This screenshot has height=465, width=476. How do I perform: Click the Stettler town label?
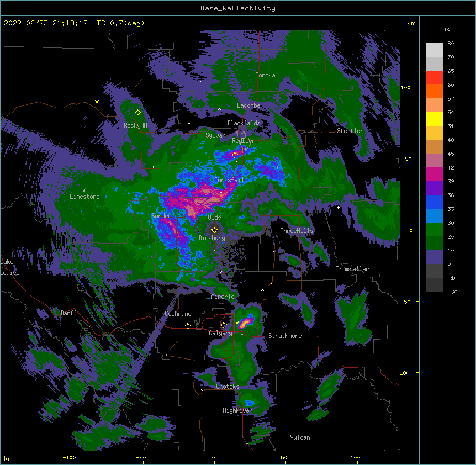tap(350, 131)
